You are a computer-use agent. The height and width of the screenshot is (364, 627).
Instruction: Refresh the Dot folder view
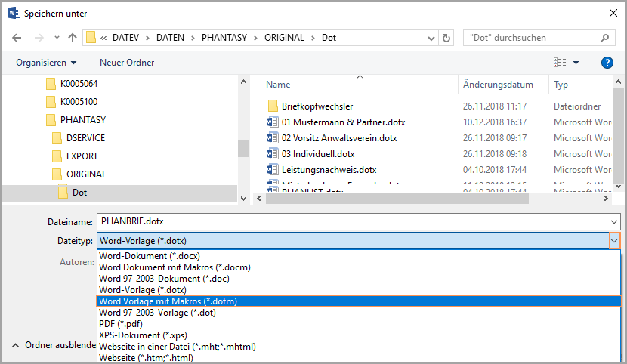point(446,38)
